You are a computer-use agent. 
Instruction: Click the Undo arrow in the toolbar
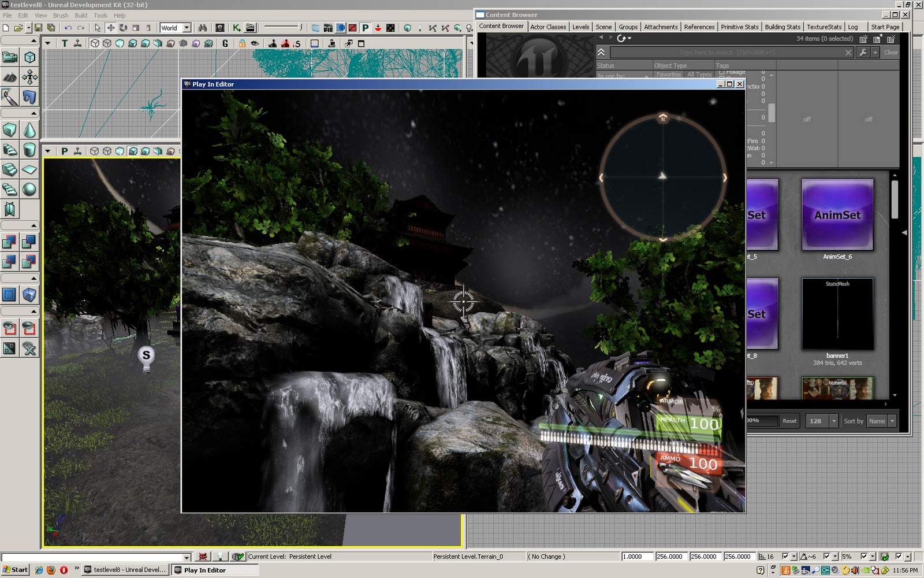(68, 28)
